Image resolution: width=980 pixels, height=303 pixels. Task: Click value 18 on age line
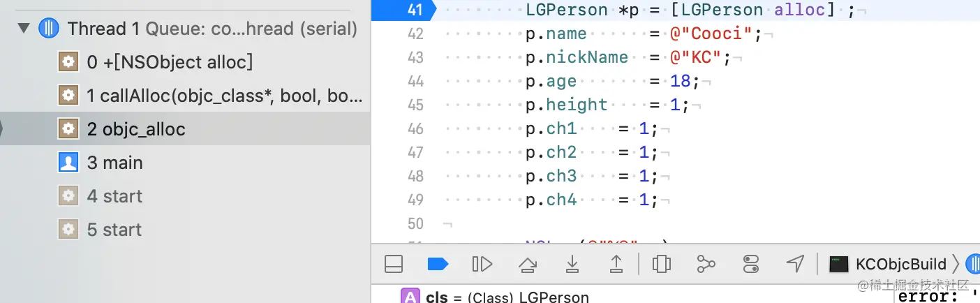point(681,81)
